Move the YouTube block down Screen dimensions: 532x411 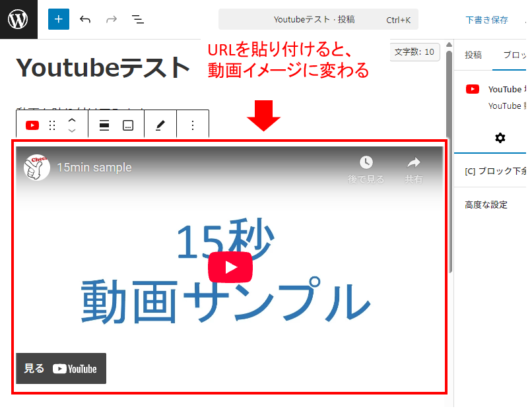click(71, 131)
